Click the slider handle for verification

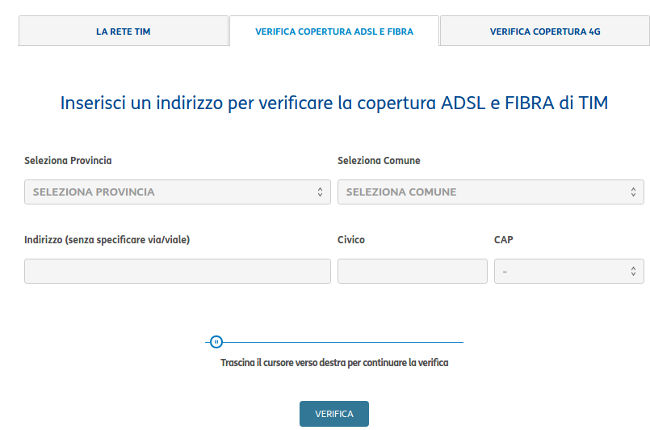click(x=216, y=342)
